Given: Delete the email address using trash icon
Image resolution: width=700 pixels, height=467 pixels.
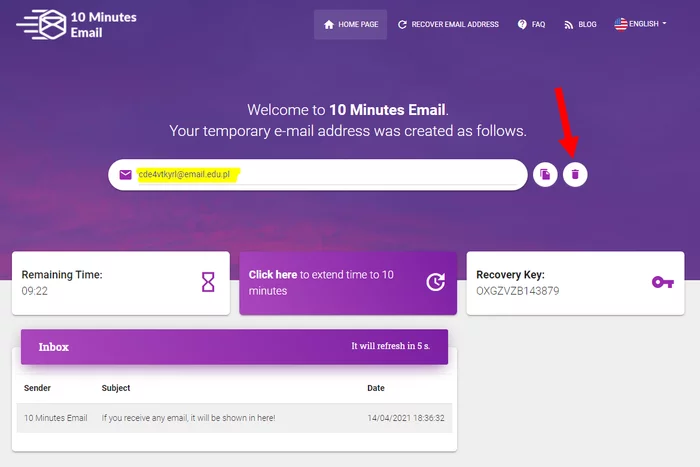Looking at the screenshot, I should (575, 175).
